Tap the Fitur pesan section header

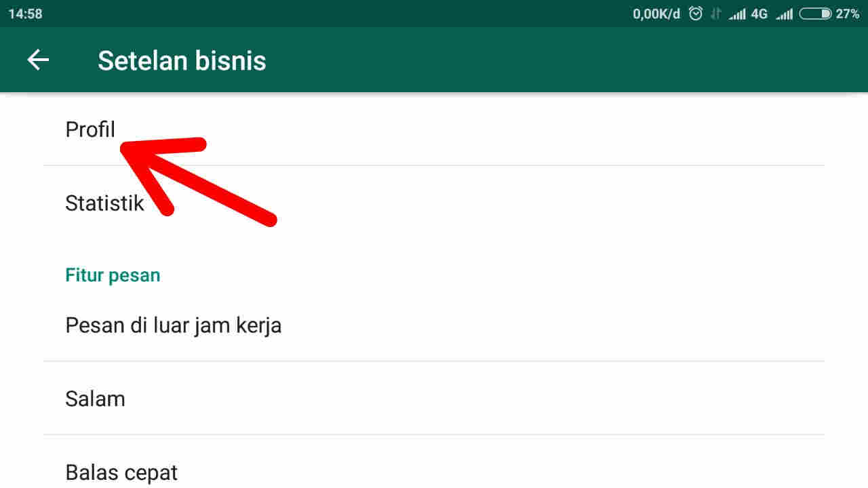[x=113, y=275]
